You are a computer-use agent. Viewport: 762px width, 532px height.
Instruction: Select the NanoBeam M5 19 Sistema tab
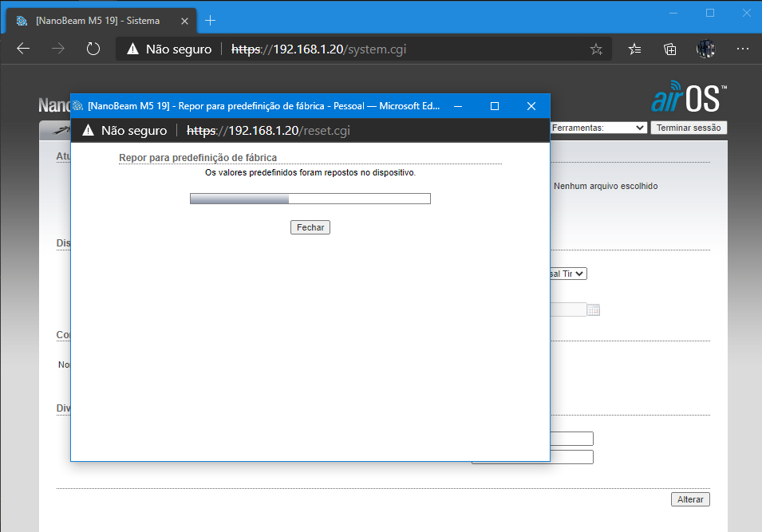[101, 21]
